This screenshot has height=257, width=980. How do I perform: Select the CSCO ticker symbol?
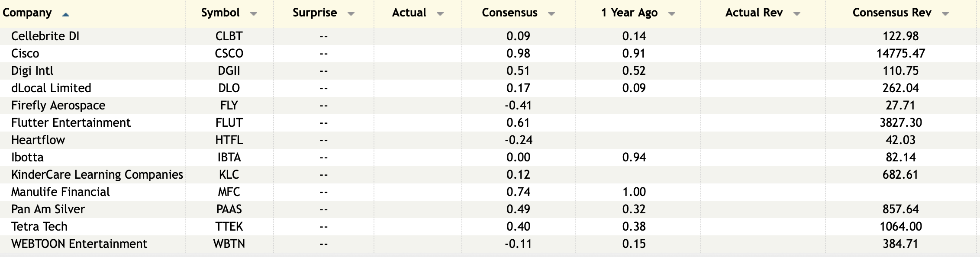coord(229,54)
